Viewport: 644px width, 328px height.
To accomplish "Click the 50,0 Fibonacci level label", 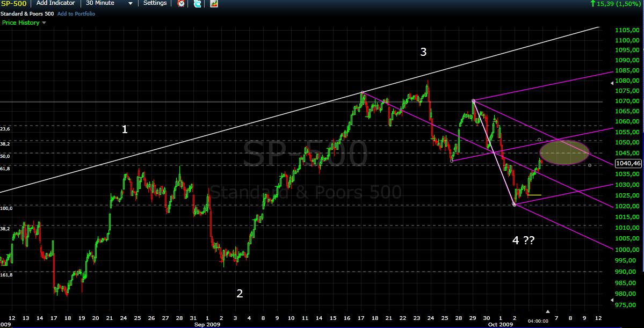I will 5,156.
